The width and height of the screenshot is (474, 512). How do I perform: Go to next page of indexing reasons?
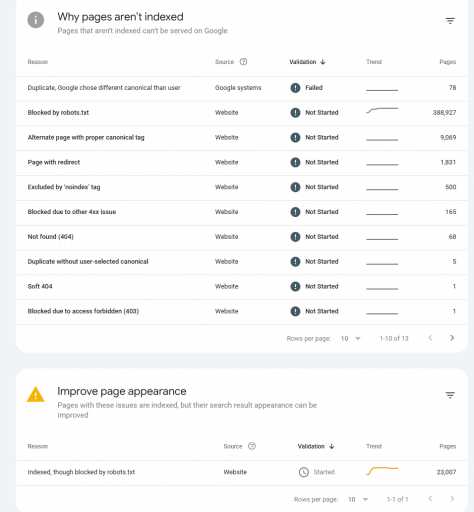pyautogui.click(x=452, y=338)
